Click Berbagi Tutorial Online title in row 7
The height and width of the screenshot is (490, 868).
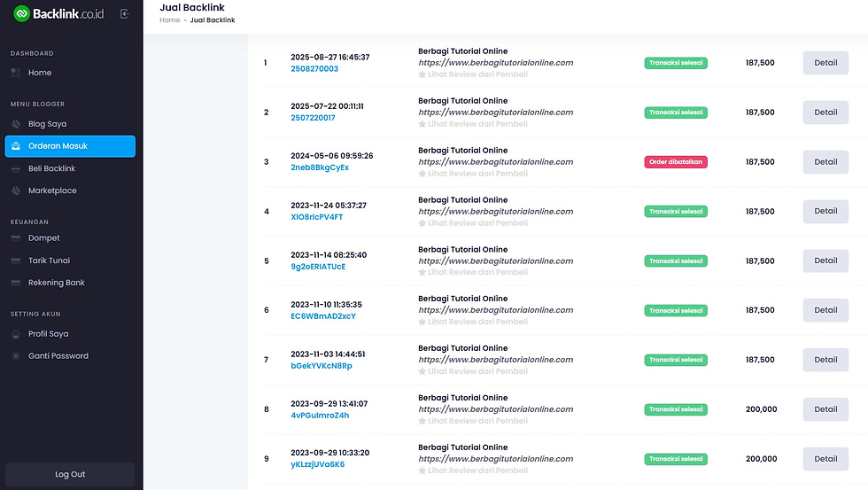pyautogui.click(x=462, y=348)
